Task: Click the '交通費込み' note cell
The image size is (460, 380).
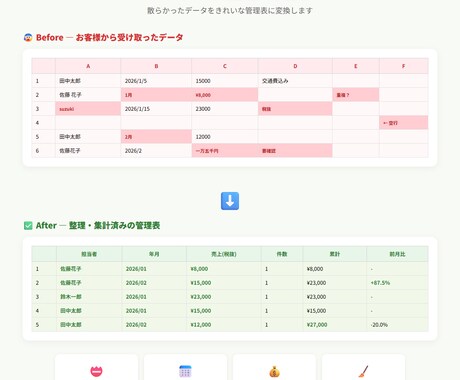Action: 295,81
